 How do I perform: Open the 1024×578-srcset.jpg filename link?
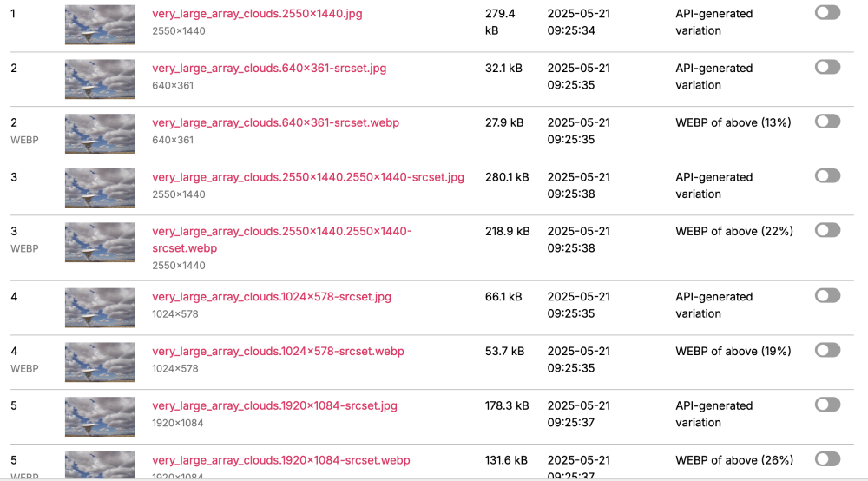pos(272,297)
